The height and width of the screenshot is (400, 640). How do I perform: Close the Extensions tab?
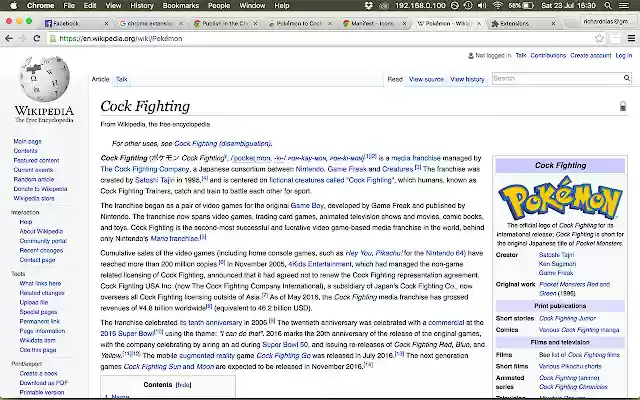tap(553, 23)
